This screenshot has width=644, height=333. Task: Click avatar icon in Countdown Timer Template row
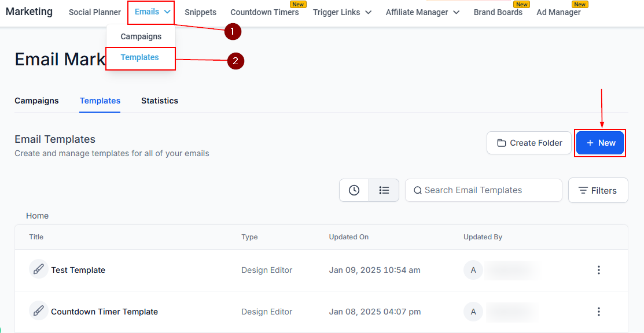click(x=473, y=312)
